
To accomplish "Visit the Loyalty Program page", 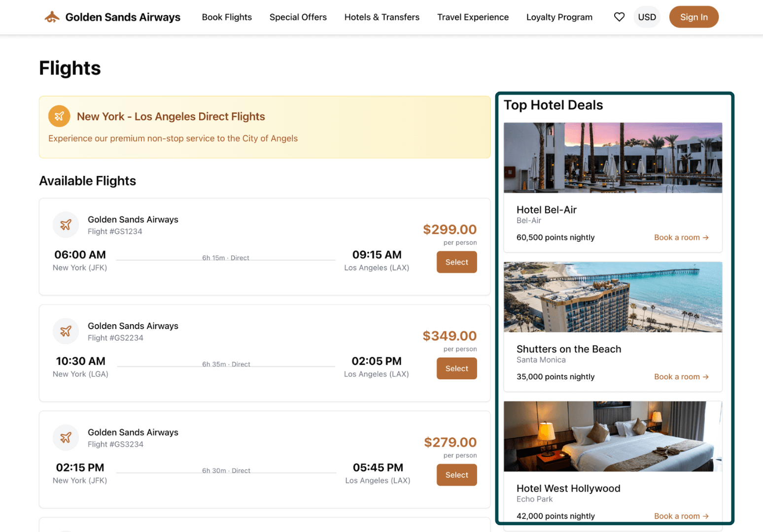I will pyautogui.click(x=559, y=17).
